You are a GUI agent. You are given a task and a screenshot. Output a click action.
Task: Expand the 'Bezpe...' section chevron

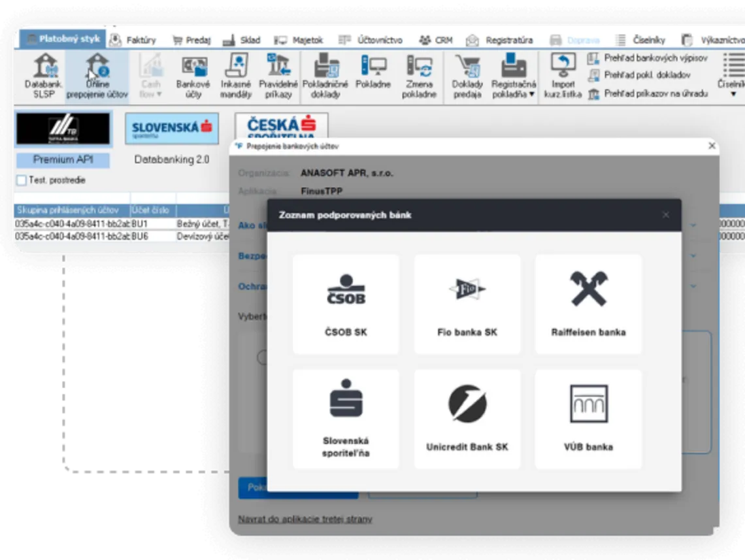tap(693, 256)
